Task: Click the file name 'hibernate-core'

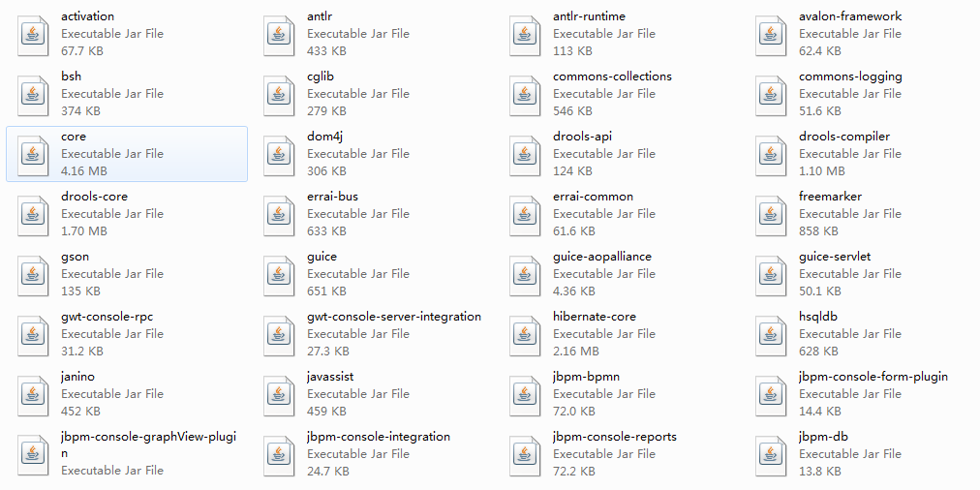Action: pyautogui.click(x=595, y=317)
